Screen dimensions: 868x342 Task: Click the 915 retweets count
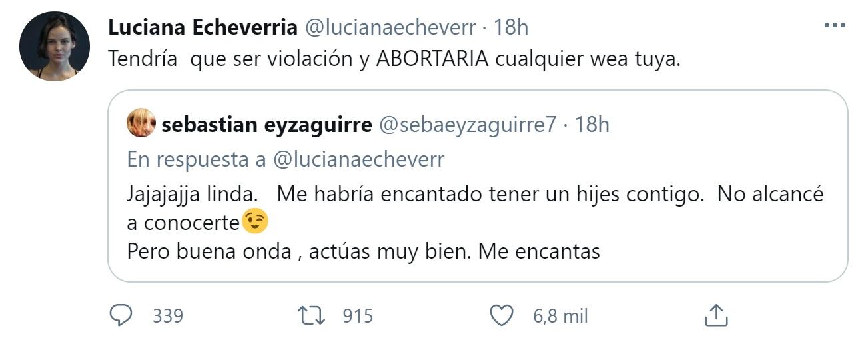point(358,315)
